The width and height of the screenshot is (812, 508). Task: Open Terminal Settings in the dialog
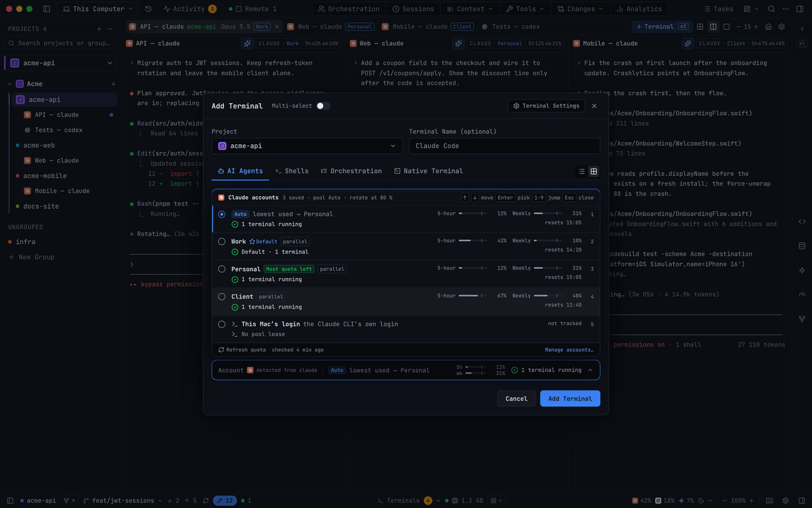pos(546,106)
